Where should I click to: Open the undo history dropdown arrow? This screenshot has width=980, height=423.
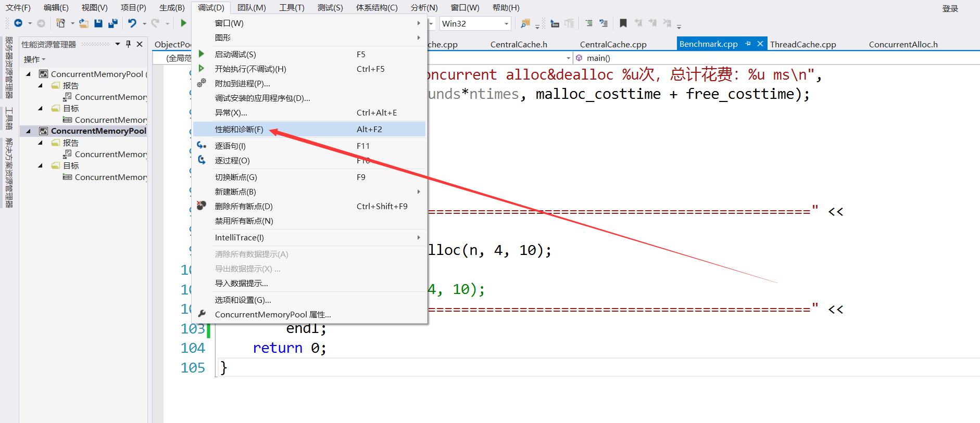click(x=144, y=23)
